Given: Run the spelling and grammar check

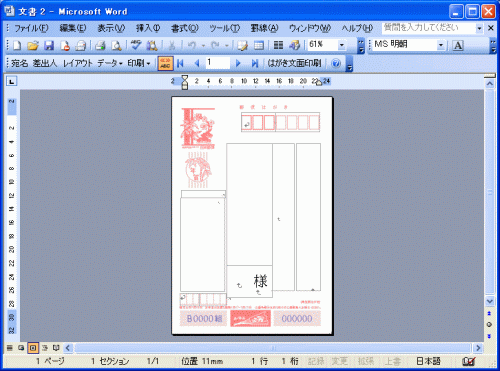Looking at the screenshot, I should 136,45.
